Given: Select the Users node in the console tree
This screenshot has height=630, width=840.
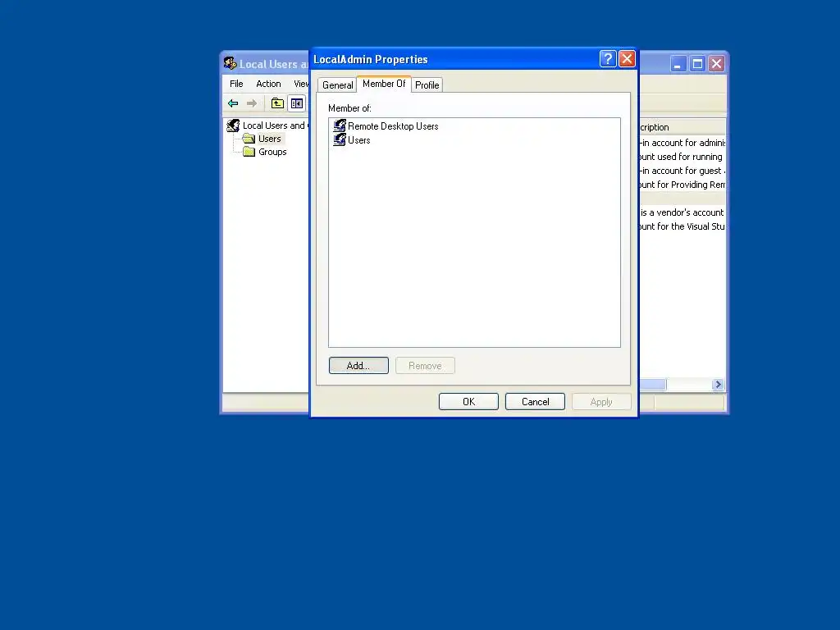Looking at the screenshot, I should click(269, 139).
